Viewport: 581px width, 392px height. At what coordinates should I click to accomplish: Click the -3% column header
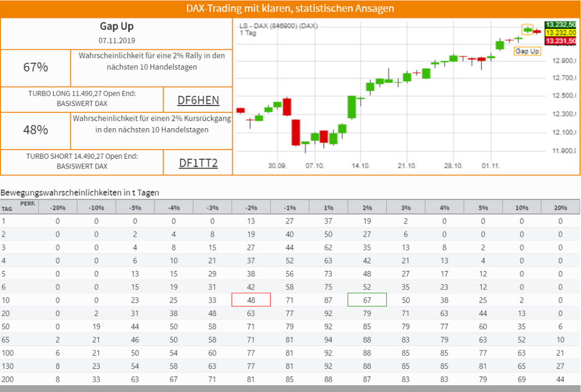tap(212, 208)
